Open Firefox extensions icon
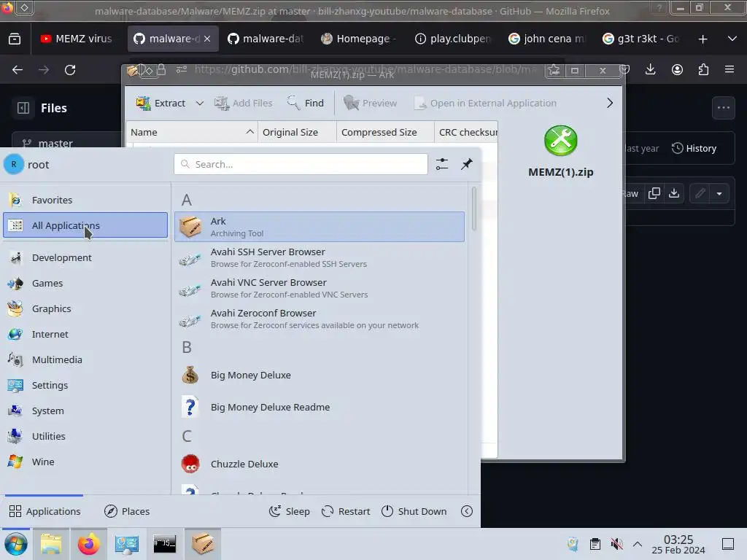 (703, 70)
